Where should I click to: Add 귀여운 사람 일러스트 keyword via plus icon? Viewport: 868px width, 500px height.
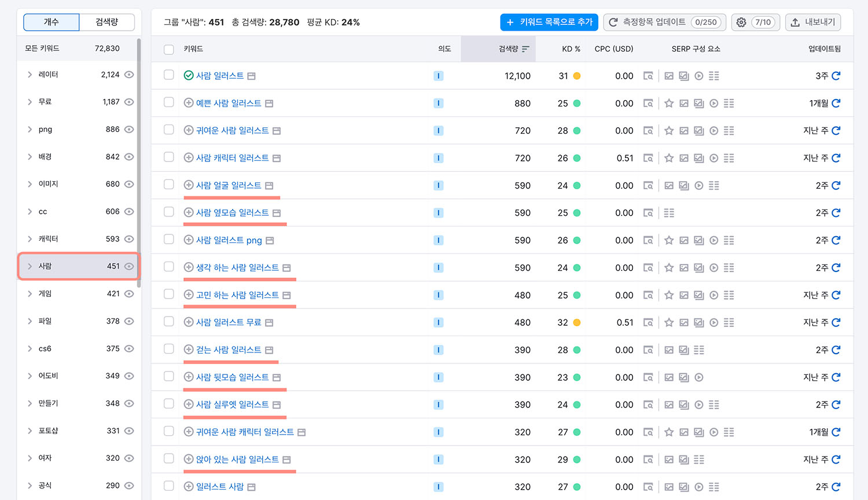pyautogui.click(x=189, y=130)
